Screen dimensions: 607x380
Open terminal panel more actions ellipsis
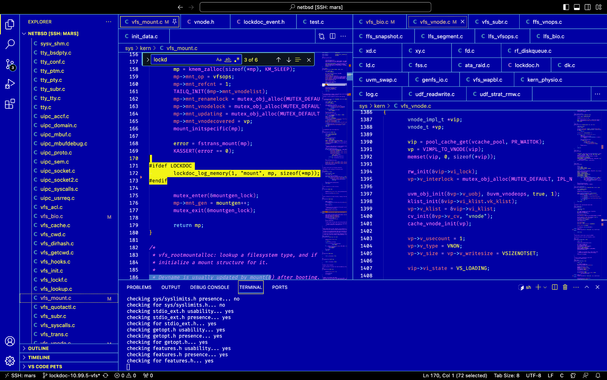coord(576,287)
